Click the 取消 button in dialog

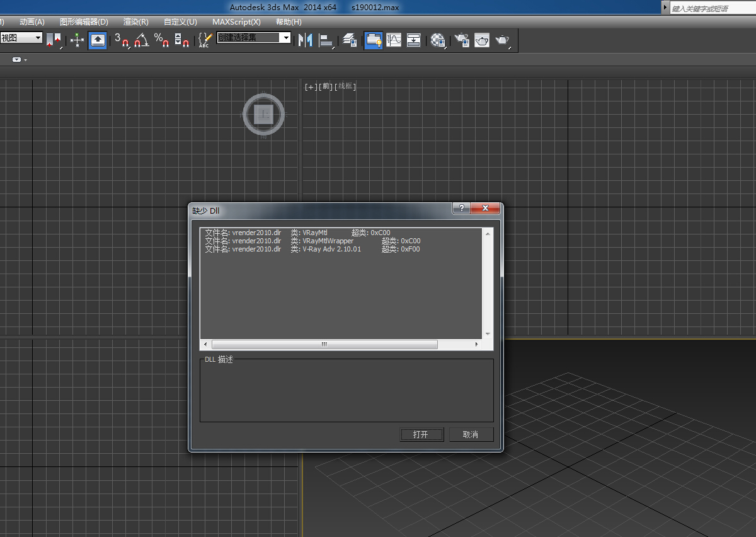471,434
